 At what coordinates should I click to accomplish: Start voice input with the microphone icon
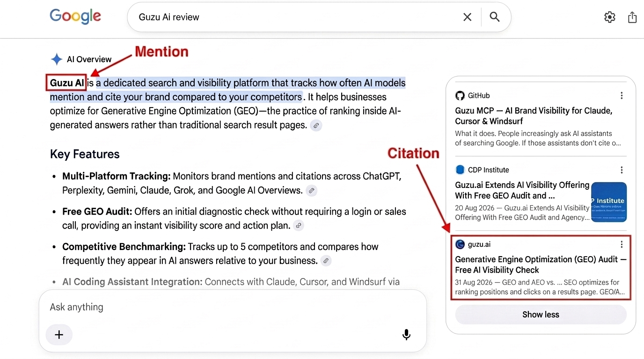(x=406, y=335)
